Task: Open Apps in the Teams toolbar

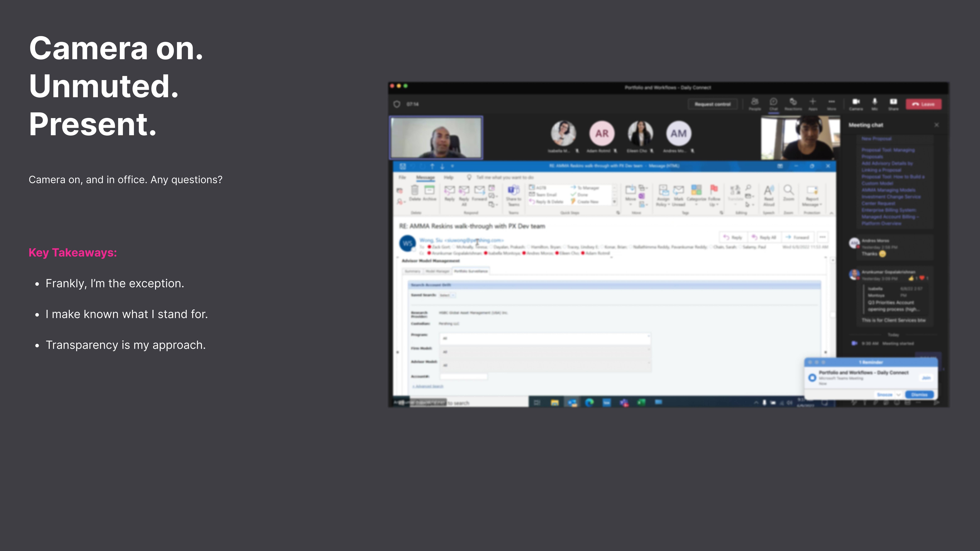Action: coord(813,104)
